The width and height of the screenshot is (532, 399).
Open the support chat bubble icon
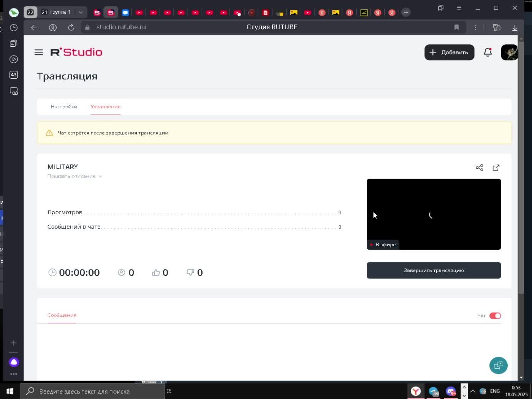tap(498, 366)
